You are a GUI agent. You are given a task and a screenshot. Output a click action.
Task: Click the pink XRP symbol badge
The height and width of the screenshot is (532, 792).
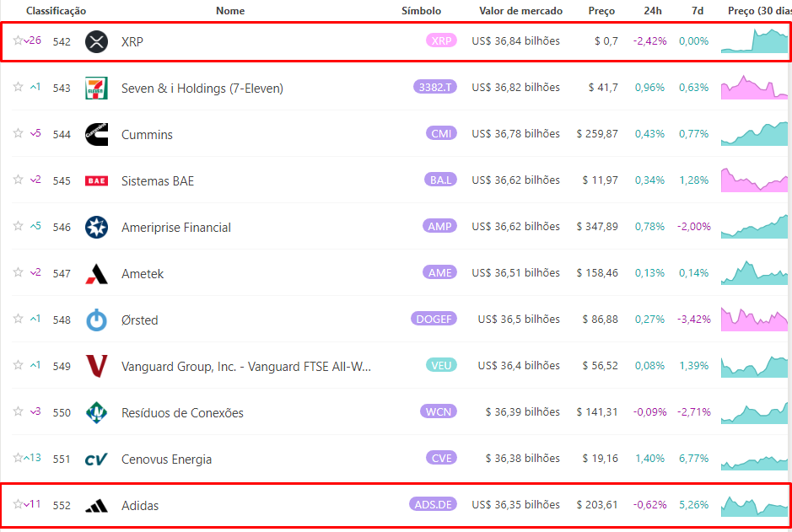(441, 40)
